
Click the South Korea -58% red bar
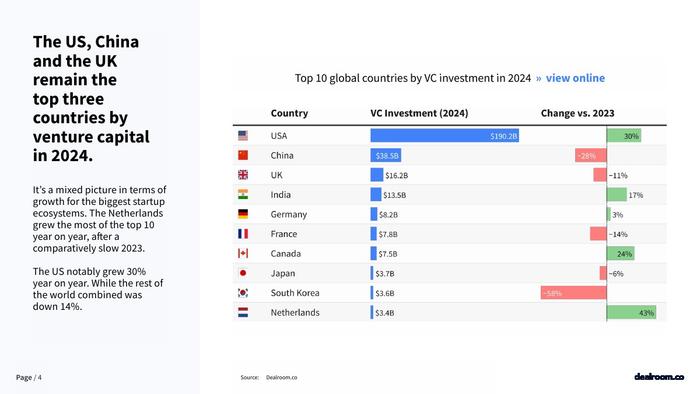574,293
